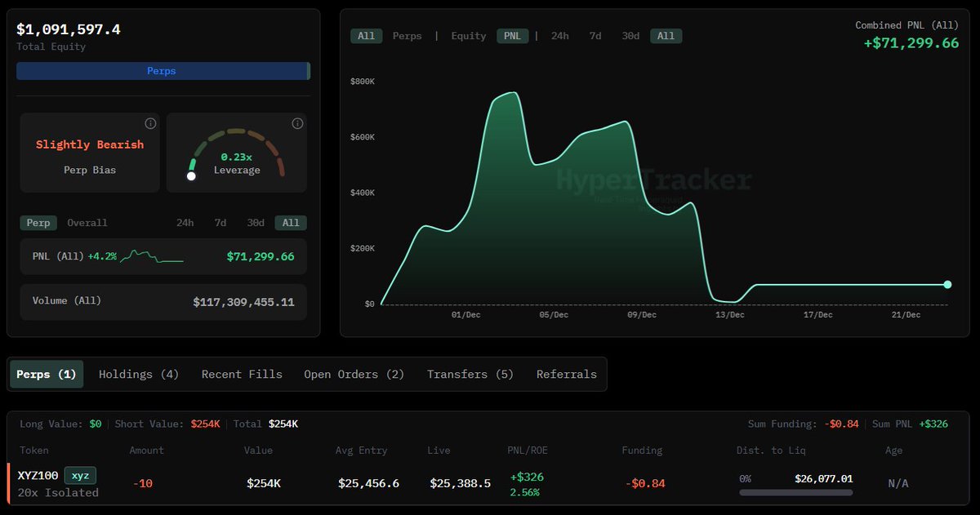The width and height of the screenshot is (980, 515).
Task: Choose 24h range beside Perp/Overall toggle
Action: coord(185,223)
